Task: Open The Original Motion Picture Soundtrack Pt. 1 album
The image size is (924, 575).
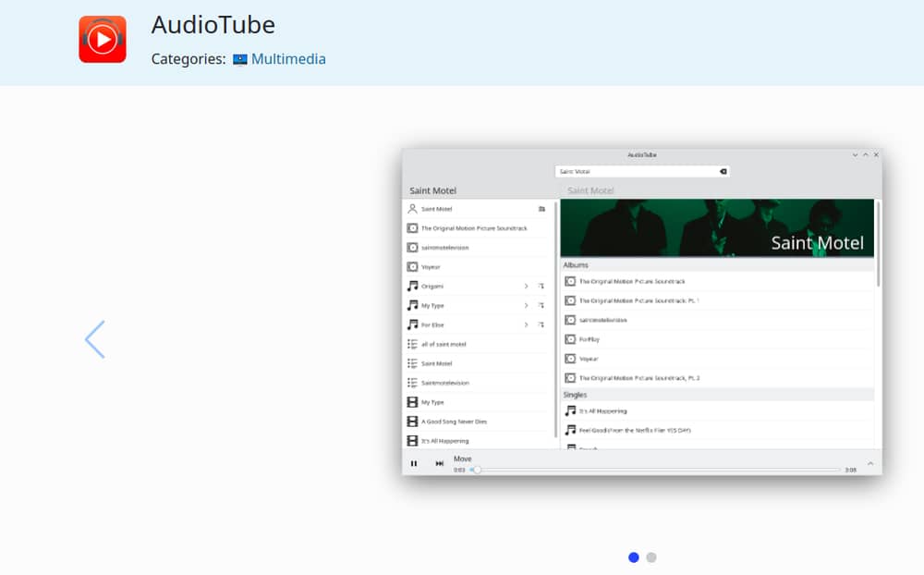Action: pyautogui.click(x=717, y=300)
